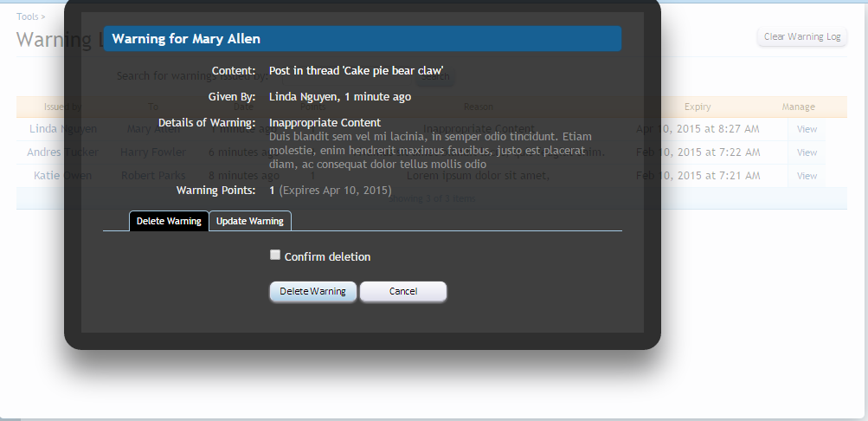
Task: Click 'Linda Nguyen, 1 minute ago' text
Action: tap(340, 97)
